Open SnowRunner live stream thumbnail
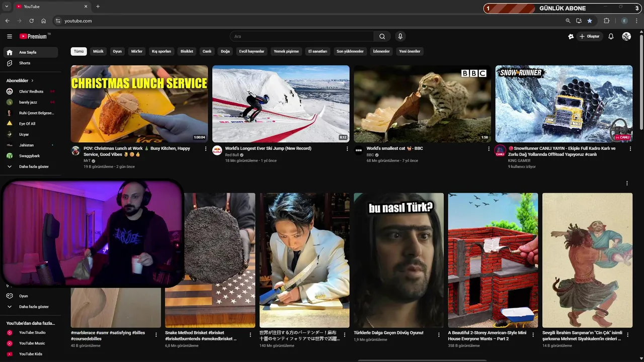 [x=564, y=104]
